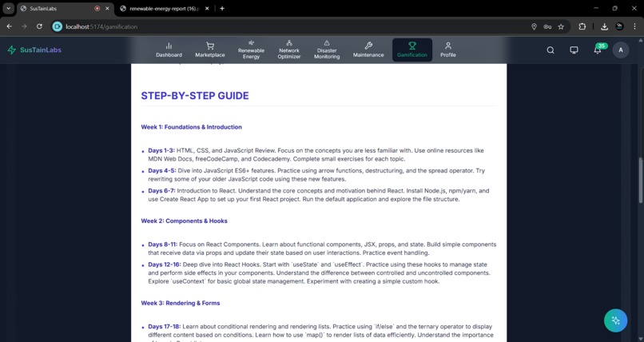The height and width of the screenshot is (342, 644).
Task: Open the AI sparkle assistant button
Action: point(615,320)
